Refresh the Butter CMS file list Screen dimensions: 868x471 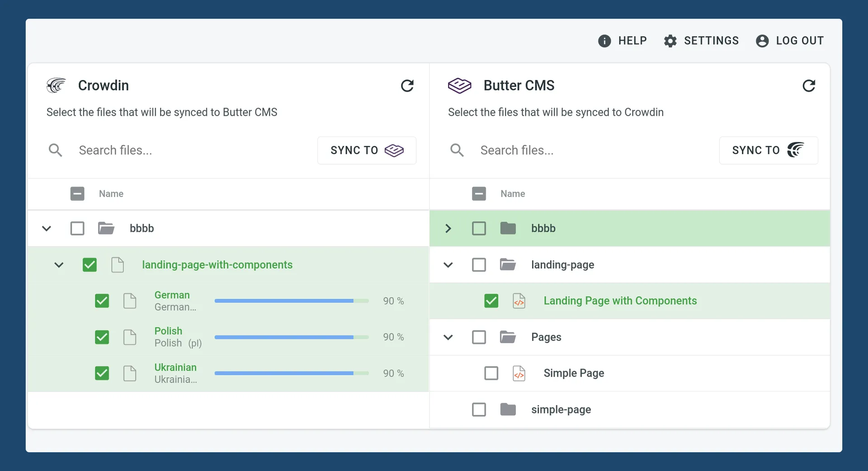click(x=809, y=85)
